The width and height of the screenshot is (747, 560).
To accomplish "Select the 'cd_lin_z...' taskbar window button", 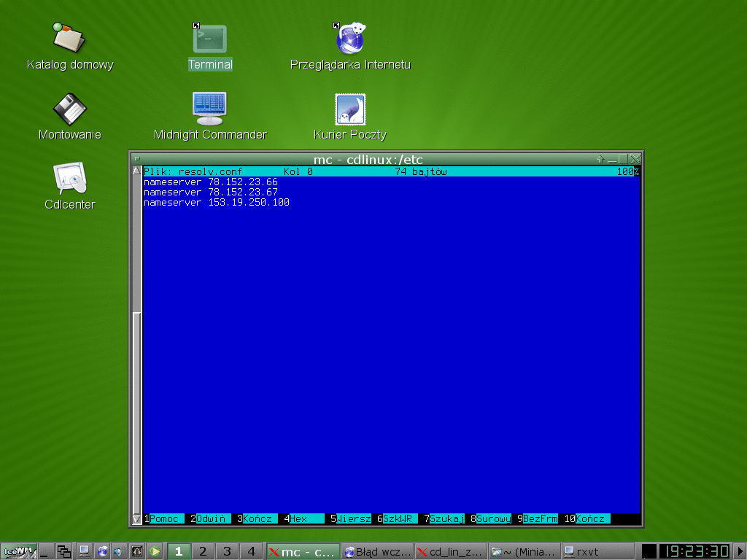I will tap(451, 552).
